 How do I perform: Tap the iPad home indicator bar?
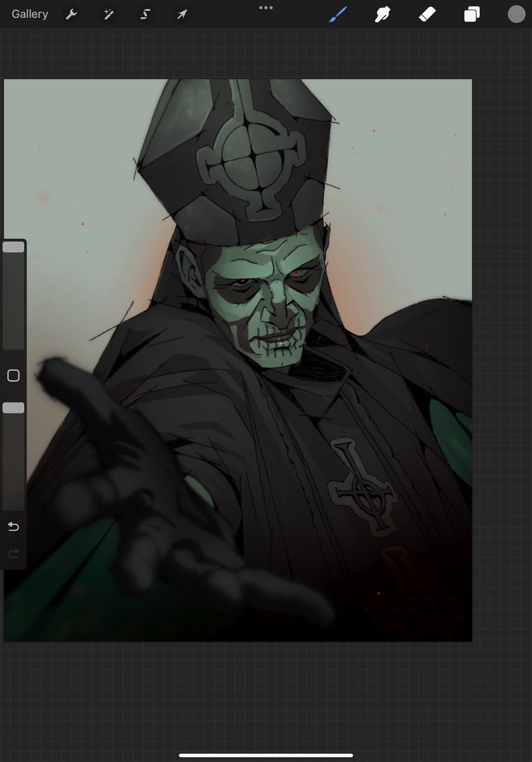pyautogui.click(x=266, y=756)
